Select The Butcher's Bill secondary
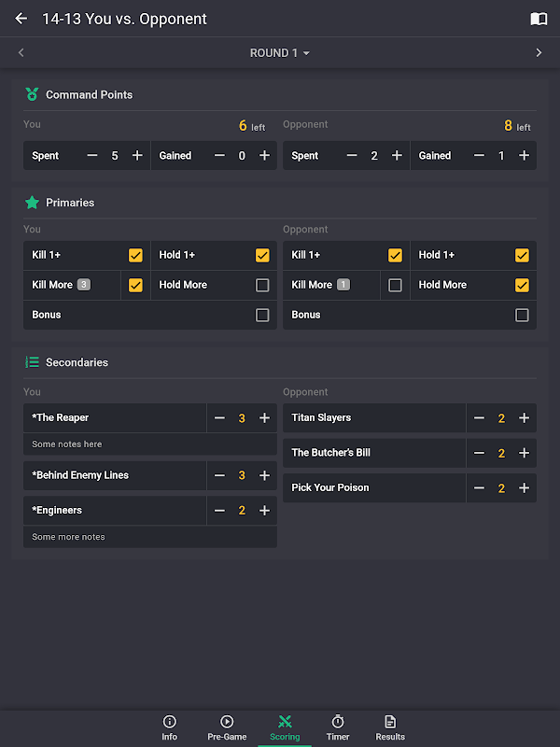 373,453
